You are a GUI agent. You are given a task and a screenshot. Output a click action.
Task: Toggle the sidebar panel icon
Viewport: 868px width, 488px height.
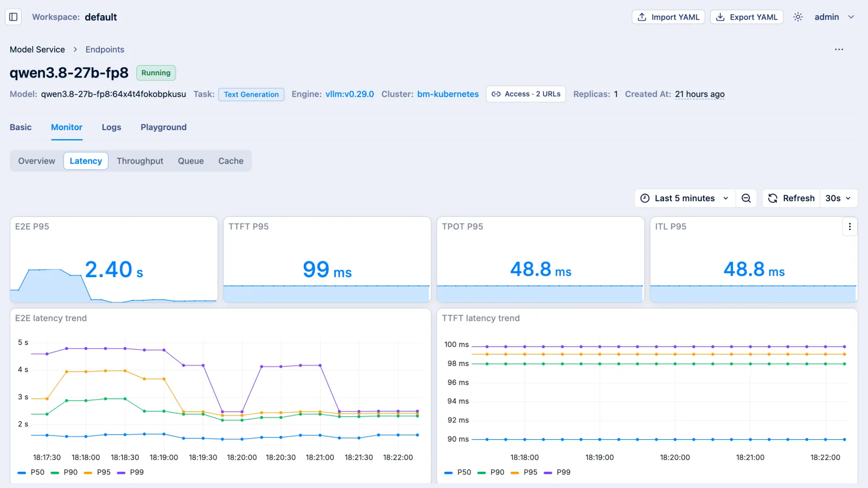[14, 17]
